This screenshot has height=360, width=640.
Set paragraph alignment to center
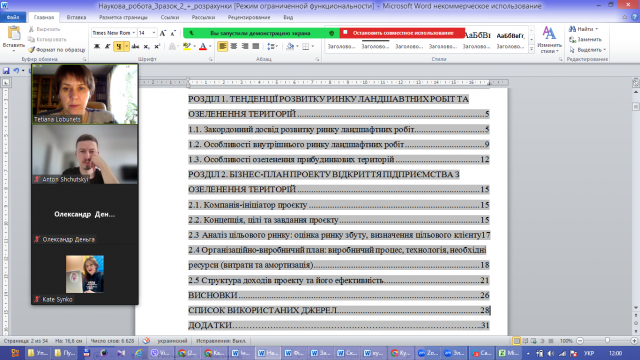point(233,47)
